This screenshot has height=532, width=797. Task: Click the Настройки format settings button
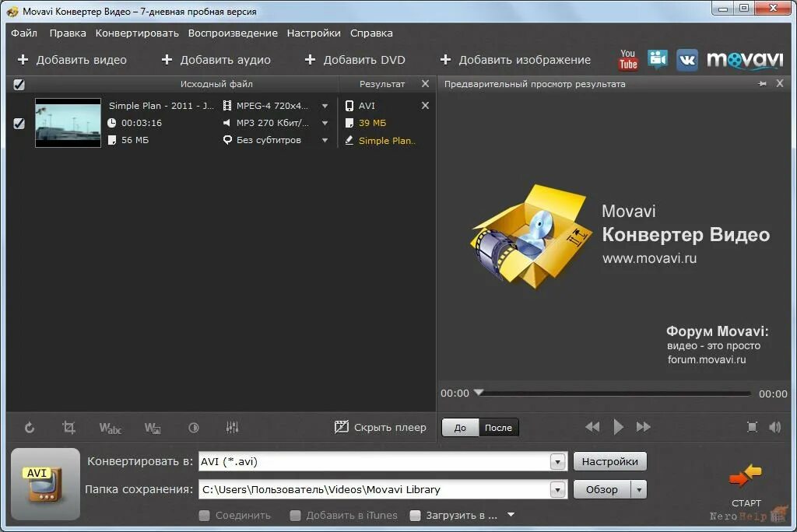pyautogui.click(x=610, y=461)
